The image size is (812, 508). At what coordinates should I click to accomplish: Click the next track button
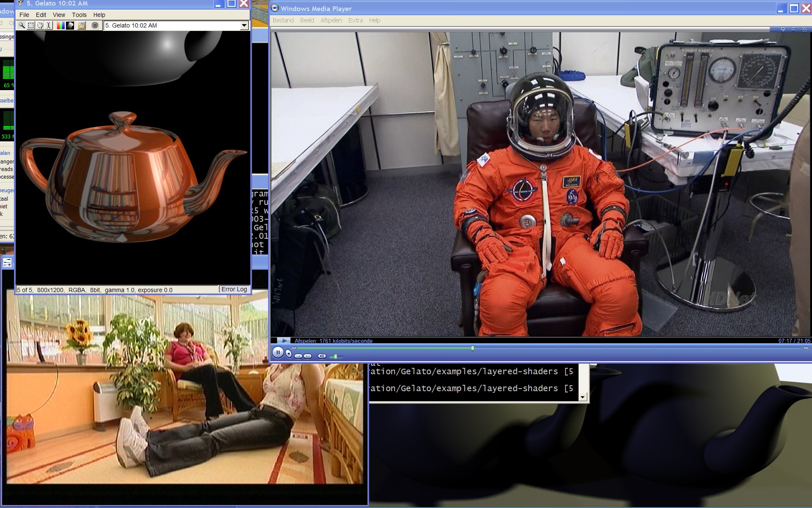[x=307, y=356]
